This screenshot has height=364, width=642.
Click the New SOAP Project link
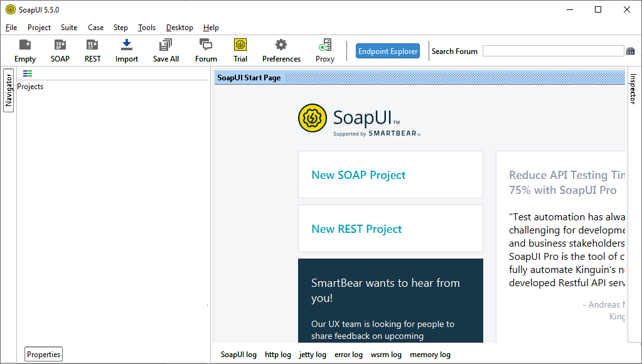tap(358, 175)
